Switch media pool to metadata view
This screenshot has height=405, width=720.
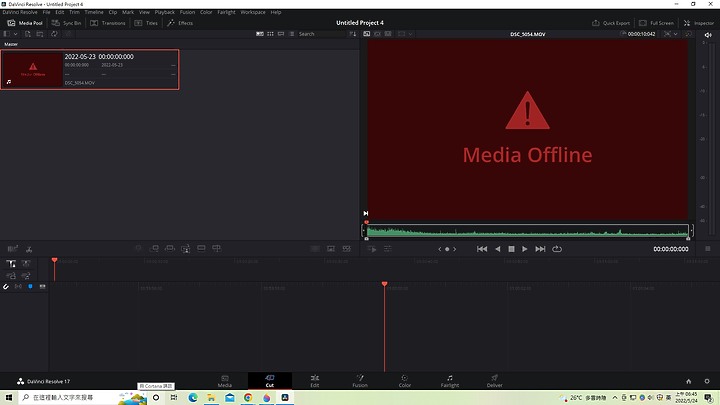click(259, 34)
